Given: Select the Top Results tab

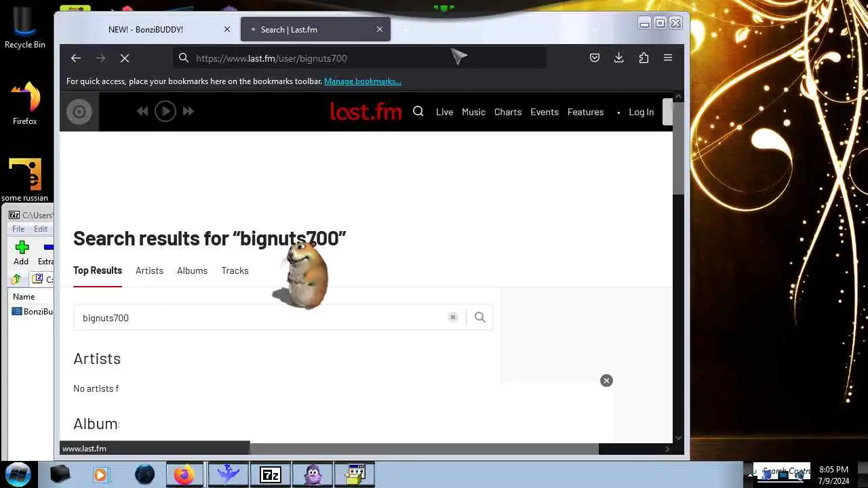Looking at the screenshot, I should [98, 270].
